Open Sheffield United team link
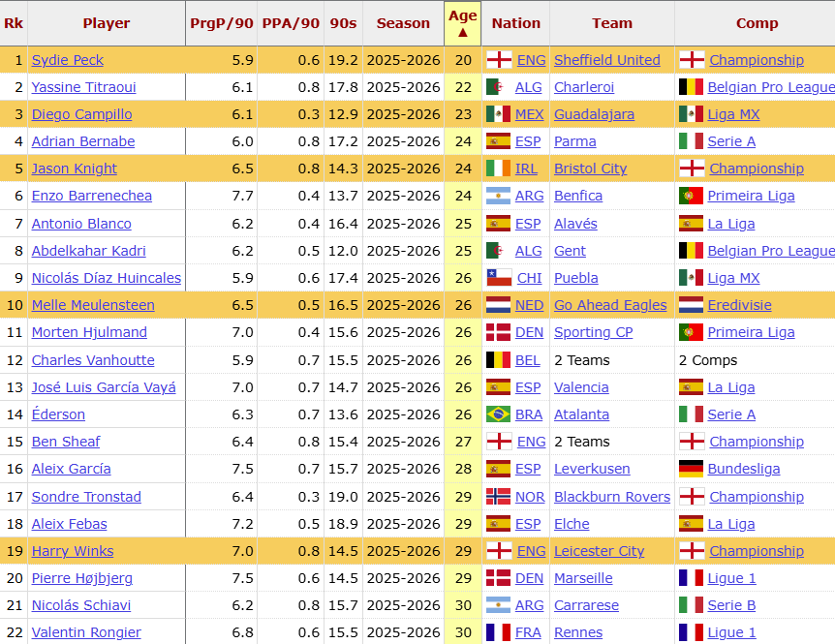The width and height of the screenshot is (835, 644). 607,60
